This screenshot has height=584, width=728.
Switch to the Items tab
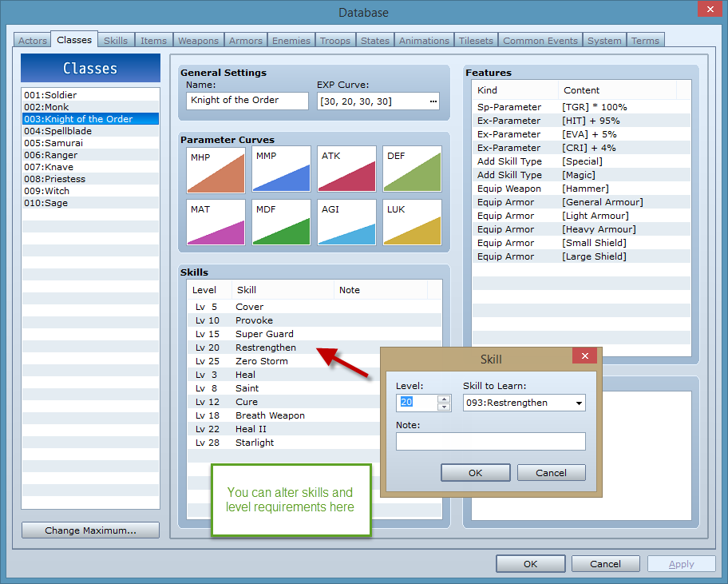point(154,41)
